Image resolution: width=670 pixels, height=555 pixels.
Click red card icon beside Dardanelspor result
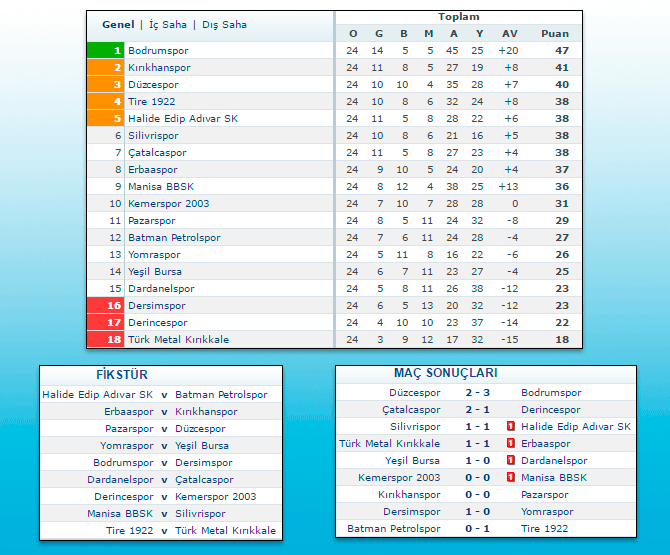pyautogui.click(x=511, y=460)
